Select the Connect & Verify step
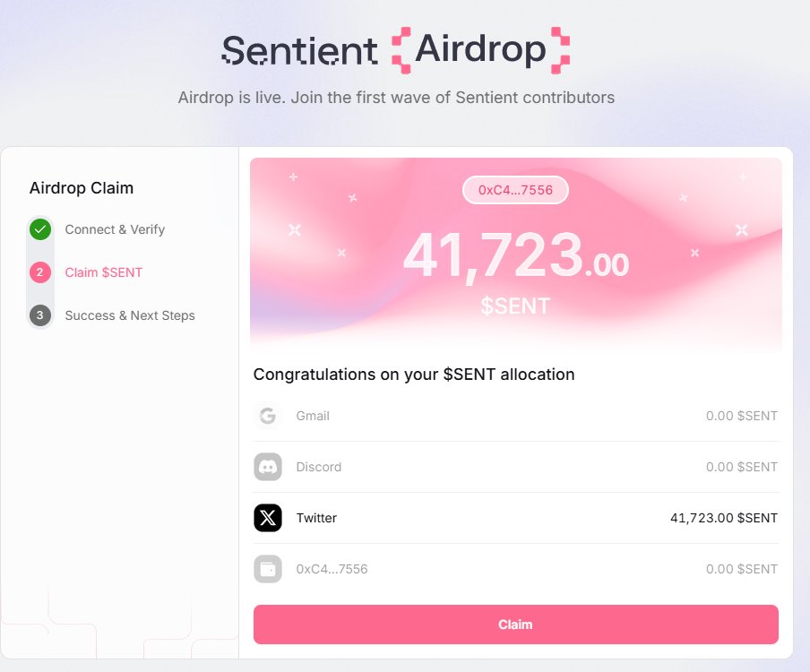The image size is (810, 672). (x=115, y=229)
